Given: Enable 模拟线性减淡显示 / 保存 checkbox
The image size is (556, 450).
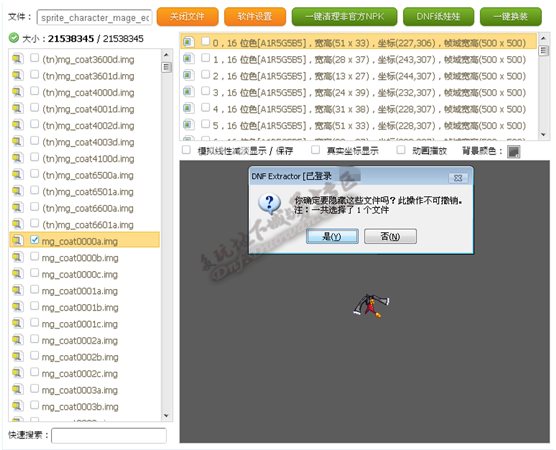Looking at the screenshot, I should click(x=186, y=150).
